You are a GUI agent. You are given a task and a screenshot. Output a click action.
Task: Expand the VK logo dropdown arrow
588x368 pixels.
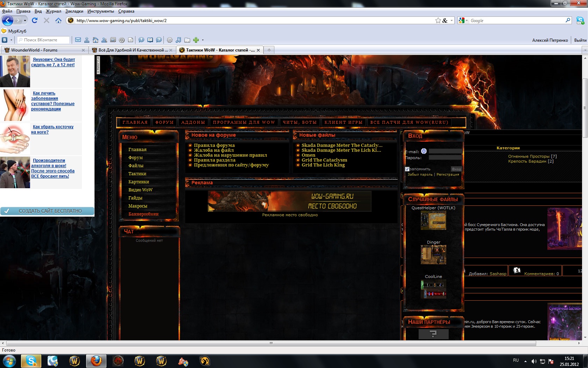(x=11, y=40)
